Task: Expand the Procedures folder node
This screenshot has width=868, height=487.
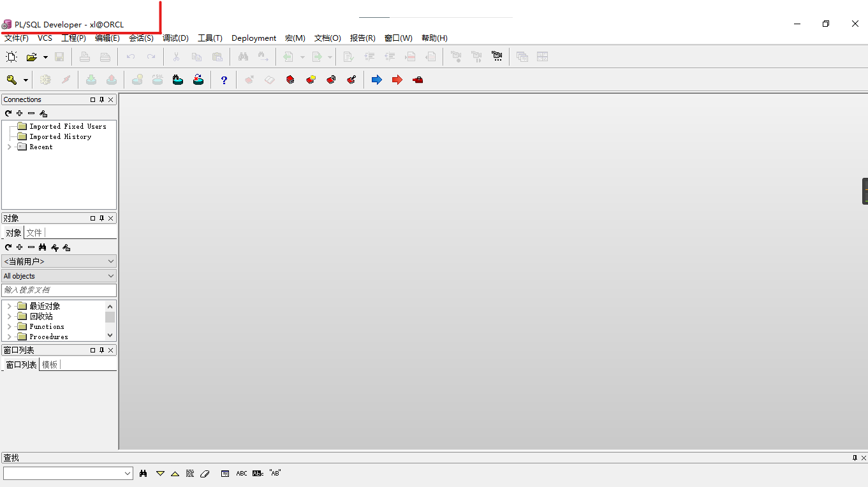Action: (x=9, y=337)
